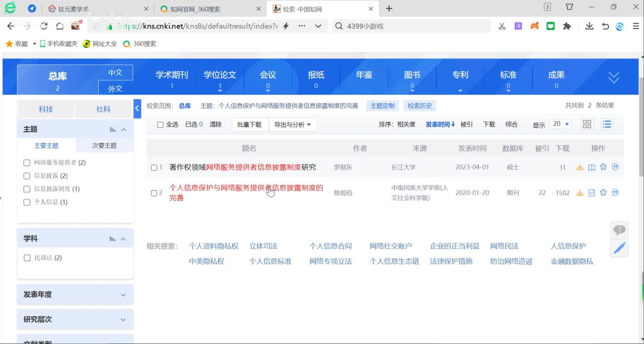
Task: Expand the 发表年度 filter section
Action: point(75,295)
